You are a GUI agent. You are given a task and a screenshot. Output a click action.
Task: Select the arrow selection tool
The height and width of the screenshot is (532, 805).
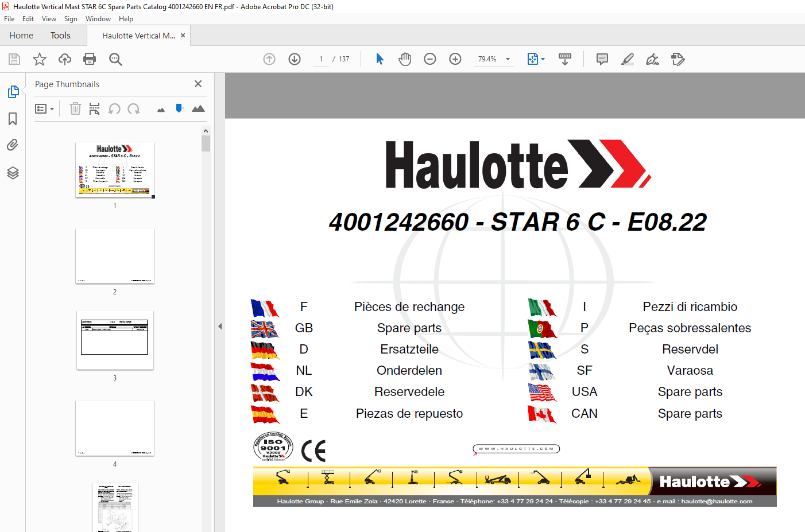tap(380, 59)
